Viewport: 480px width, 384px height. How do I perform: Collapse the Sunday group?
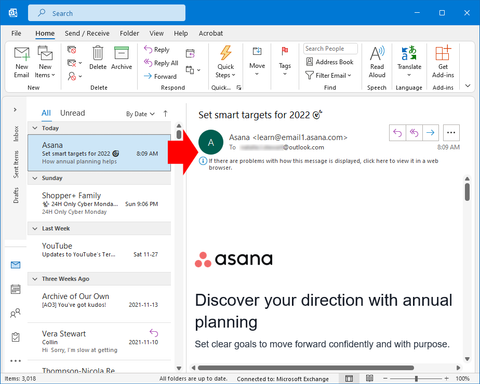point(35,178)
